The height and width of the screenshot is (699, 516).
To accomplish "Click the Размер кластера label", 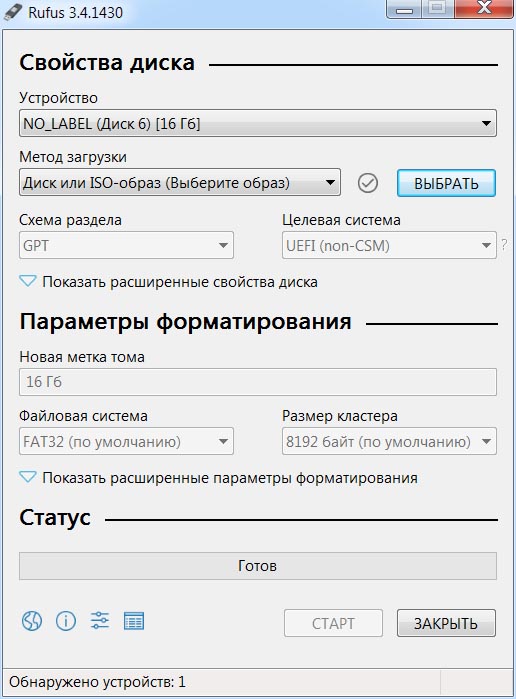I will [340, 416].
